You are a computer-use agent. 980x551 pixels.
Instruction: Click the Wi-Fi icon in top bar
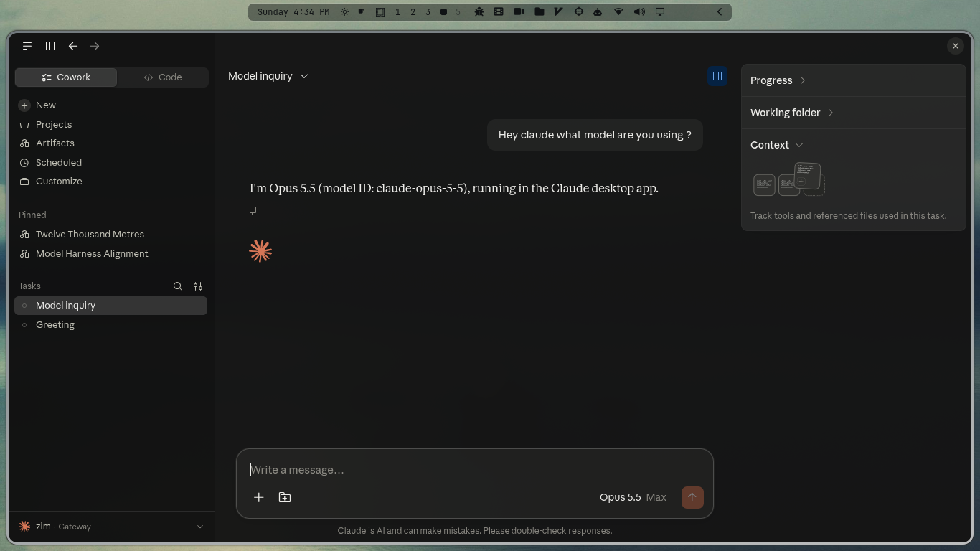pyautogui.click(x=618, y=12)
